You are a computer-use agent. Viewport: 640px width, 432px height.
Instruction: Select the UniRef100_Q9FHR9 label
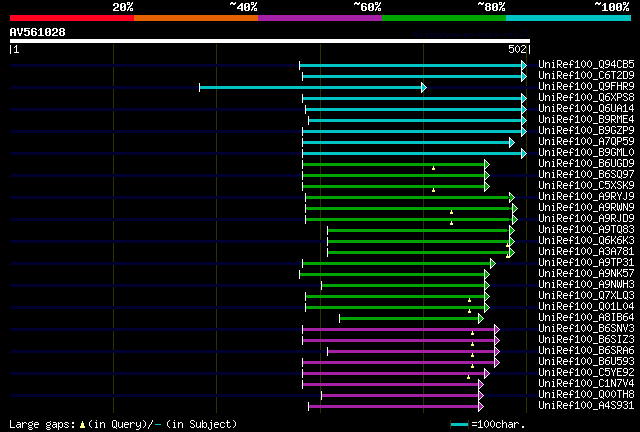coord(586,86)
